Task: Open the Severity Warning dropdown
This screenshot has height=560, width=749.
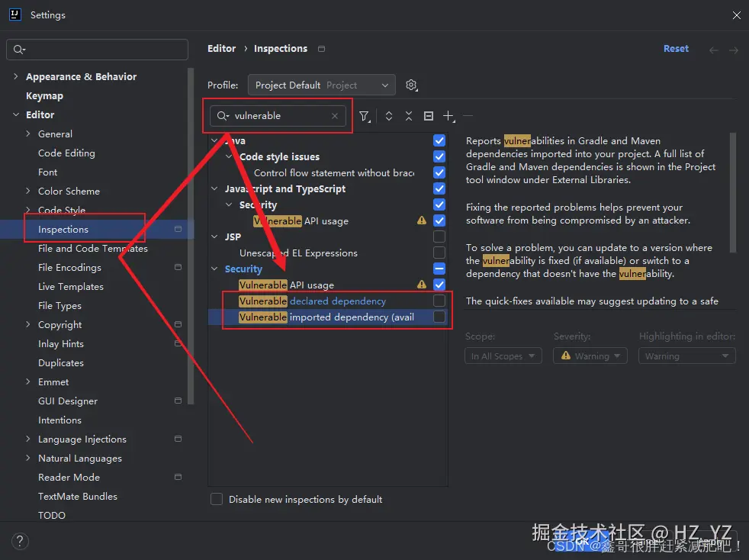Action: click(590, 356)
